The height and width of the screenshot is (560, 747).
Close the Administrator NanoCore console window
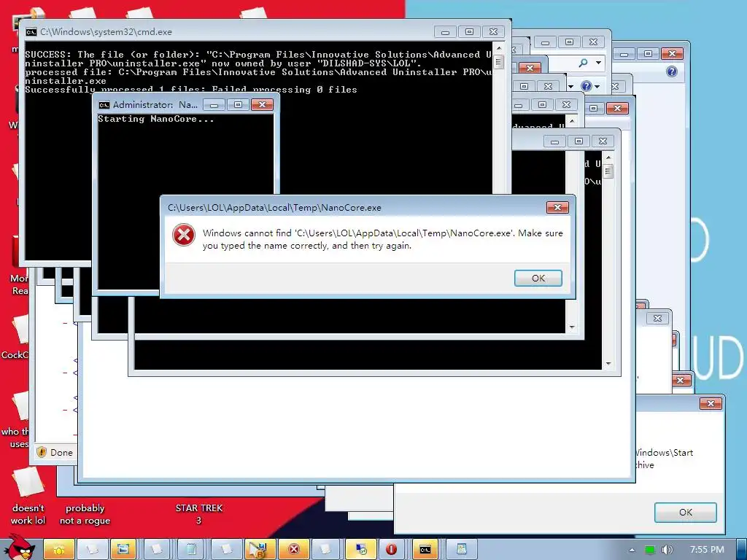pos(262,105)
